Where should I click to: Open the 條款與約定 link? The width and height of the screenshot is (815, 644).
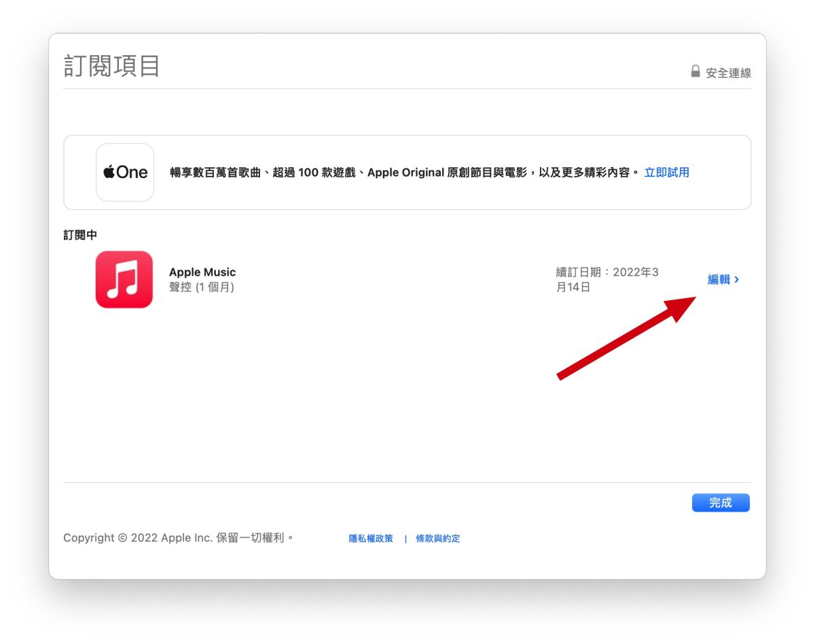(x=438, y=539)
